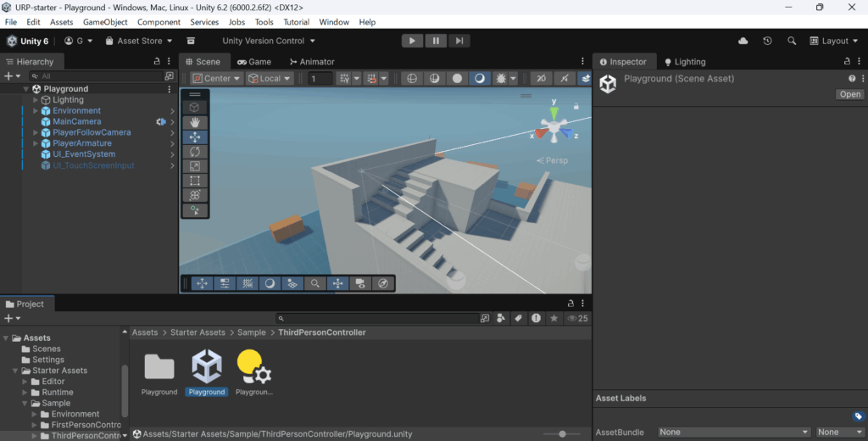Click the global search magnifier icon
Screen dimensions: 868x441
(x=792, y=41)
